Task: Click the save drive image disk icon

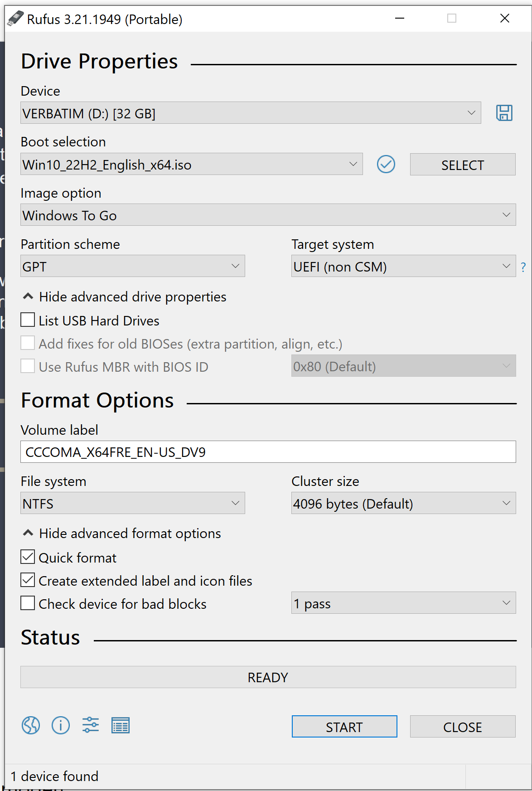Action: point(504,113)
